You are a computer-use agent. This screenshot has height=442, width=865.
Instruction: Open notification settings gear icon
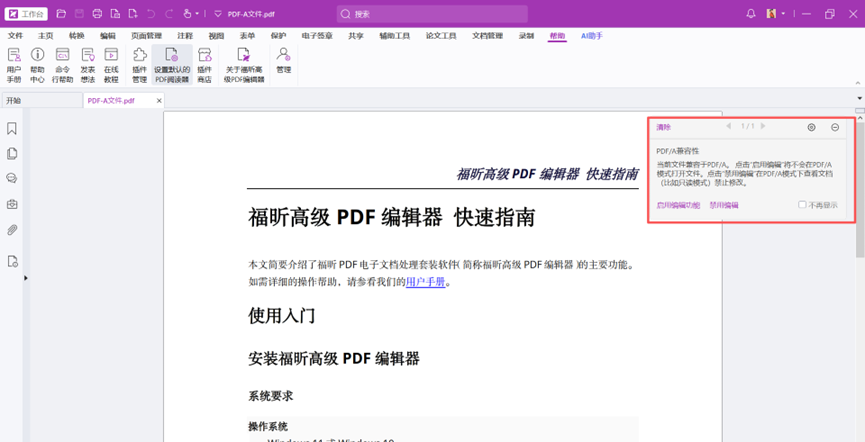[811, 127]
